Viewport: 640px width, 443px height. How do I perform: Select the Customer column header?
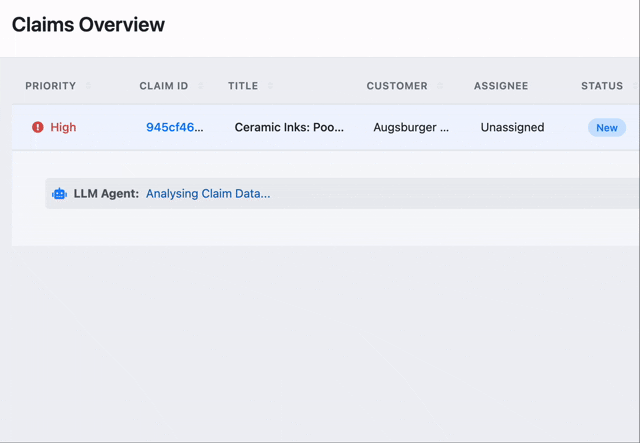coord(396,86)
